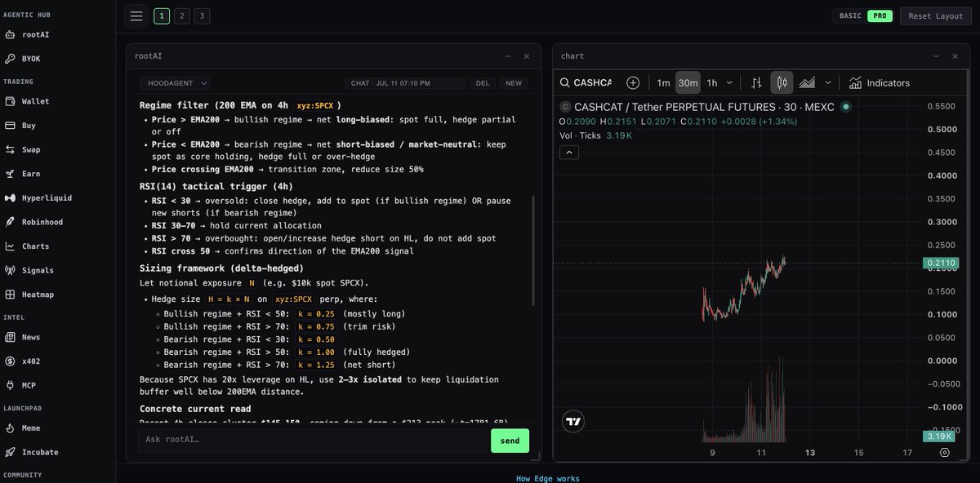Click the TradingView logo on chart

coord(574,422)
